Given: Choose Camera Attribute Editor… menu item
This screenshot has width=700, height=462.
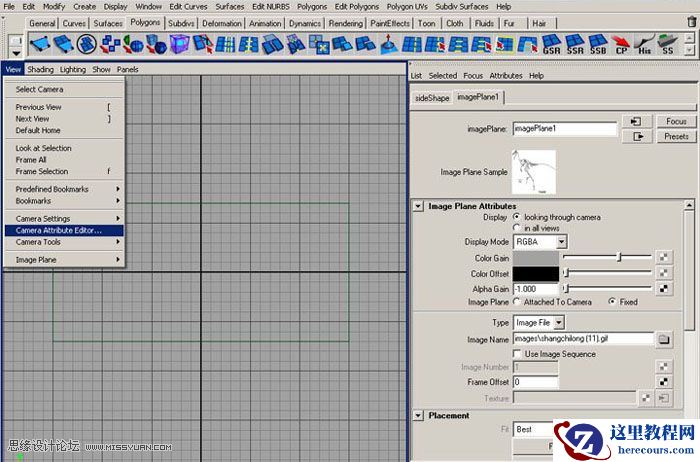Looking at the screenshot, I should (64, 230).
